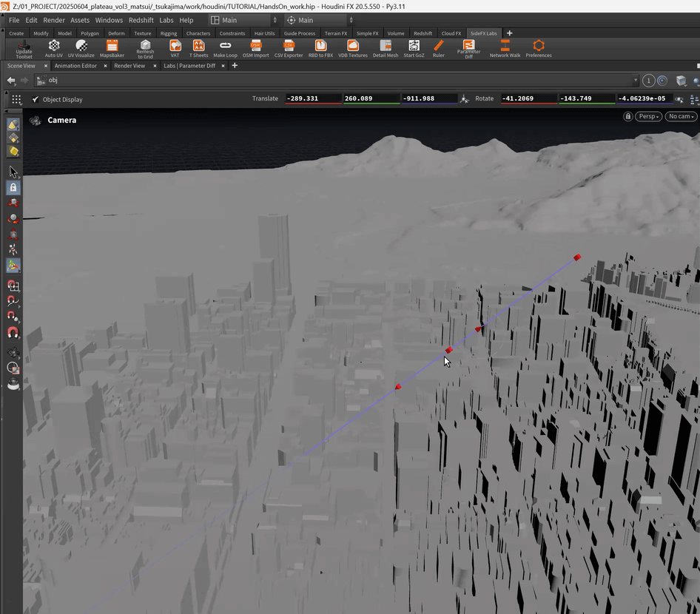Image resolution: width=700 pixels, height=614 pixels.
Task: Open the Persp viewport dropdown
Action: (648, 117)
